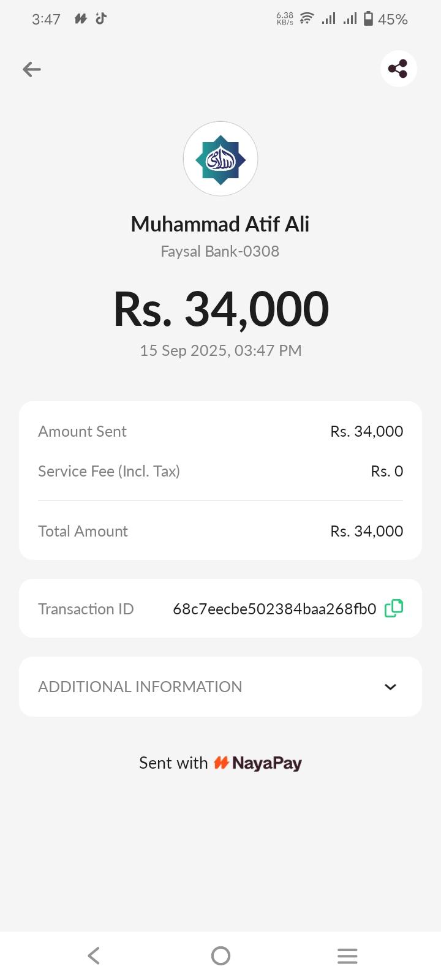Open the recent apps menu button

(347, 956)
